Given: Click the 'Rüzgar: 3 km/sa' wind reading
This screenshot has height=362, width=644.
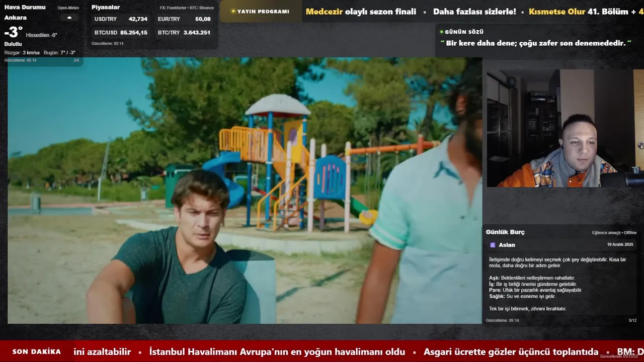Looking at the screenshot, I should (x=22, y=53).
